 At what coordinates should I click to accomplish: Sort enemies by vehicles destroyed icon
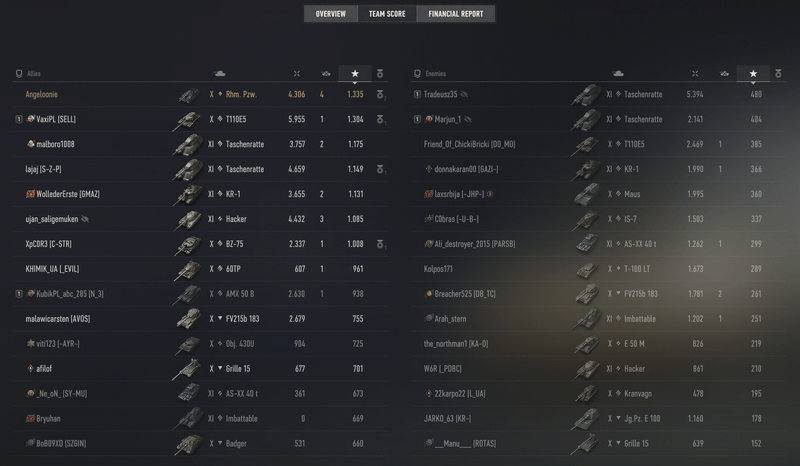click(725, 74)
